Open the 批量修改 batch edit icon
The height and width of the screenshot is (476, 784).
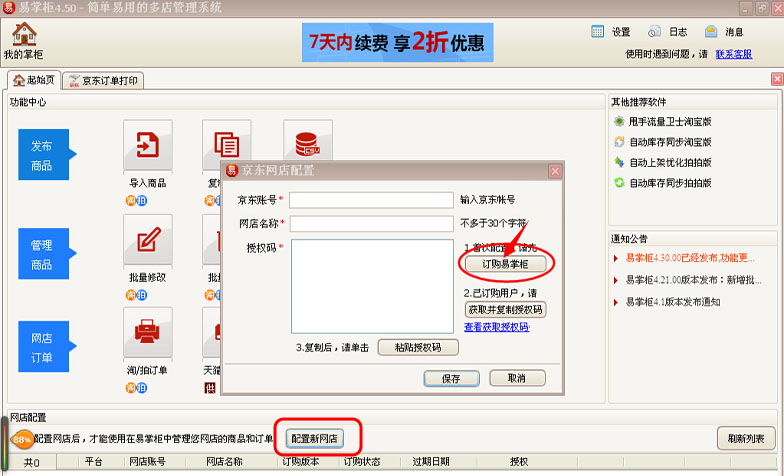point(148,240)
